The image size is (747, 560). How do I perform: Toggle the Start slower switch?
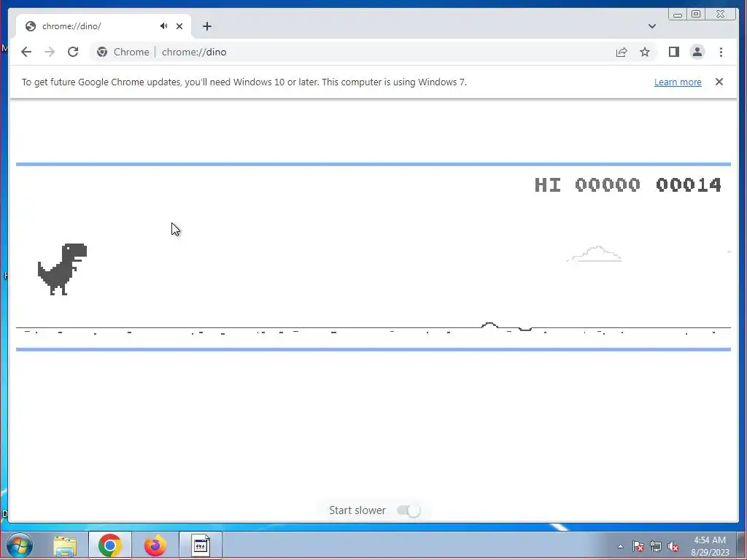point(409,510)
